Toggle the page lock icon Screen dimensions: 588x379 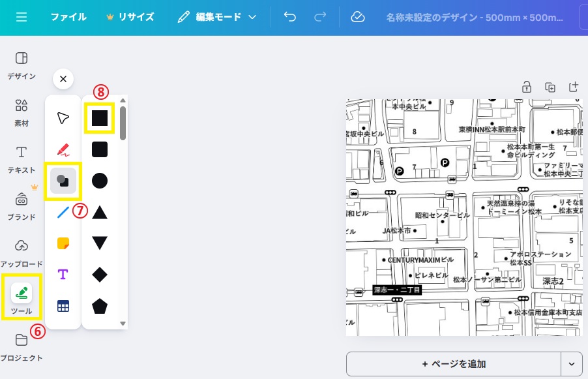[527, 87]
